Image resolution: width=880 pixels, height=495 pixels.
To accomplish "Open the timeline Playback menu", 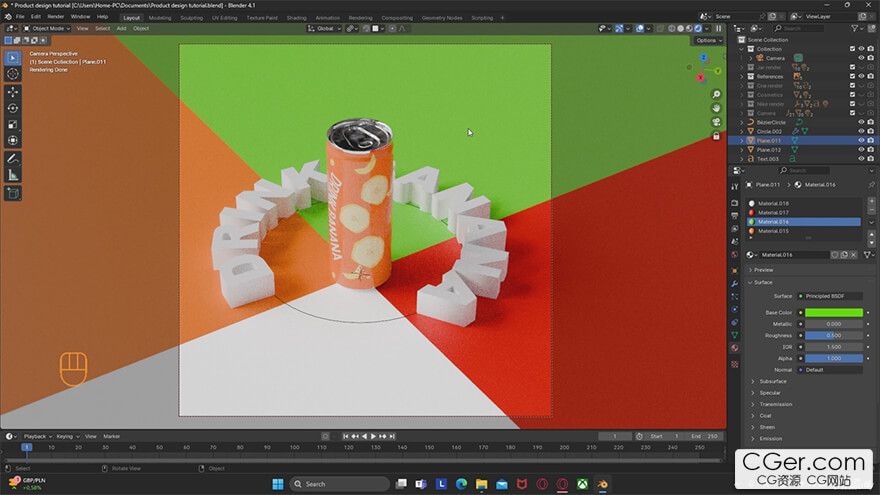I will click(x=37, y=436).
